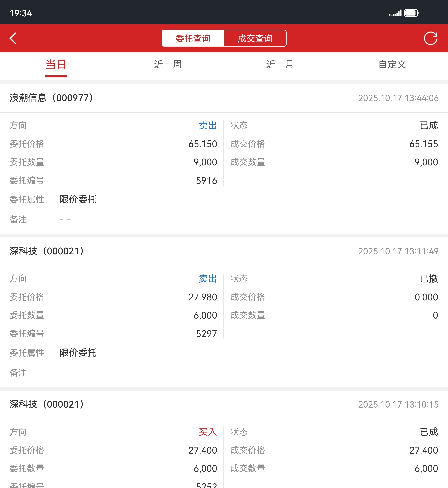Tap the back arrow icon
The height and width of the screenshot is (488, 448).
tap(13, 38)
